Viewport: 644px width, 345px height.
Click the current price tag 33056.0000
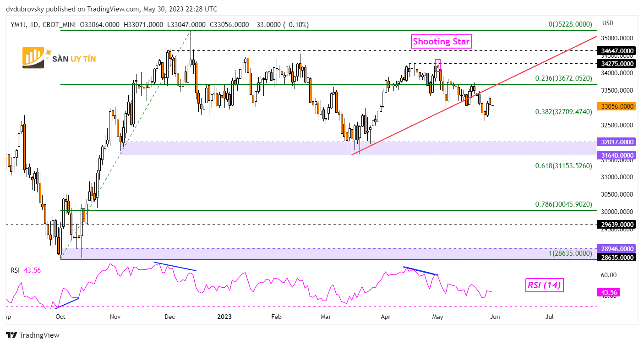[617, 106]
